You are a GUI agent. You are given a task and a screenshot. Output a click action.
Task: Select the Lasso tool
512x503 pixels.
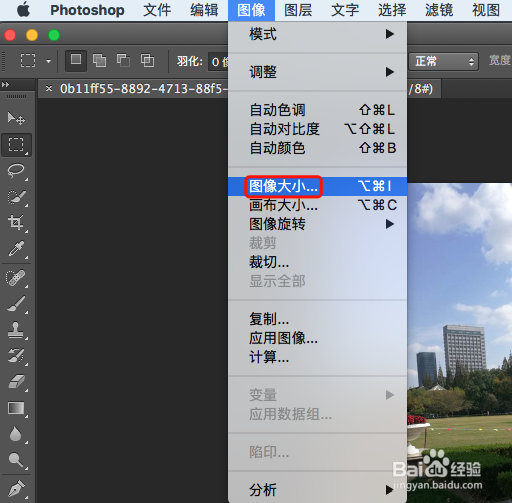tap(16, 171)
